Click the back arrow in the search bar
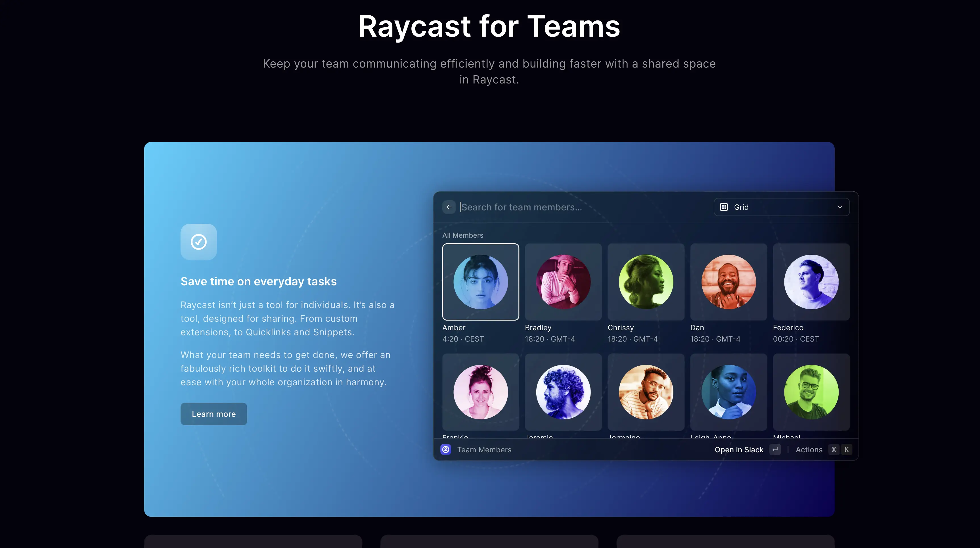Screen dimensions: 980x548 pyautogui.click(x=449, y=207)
